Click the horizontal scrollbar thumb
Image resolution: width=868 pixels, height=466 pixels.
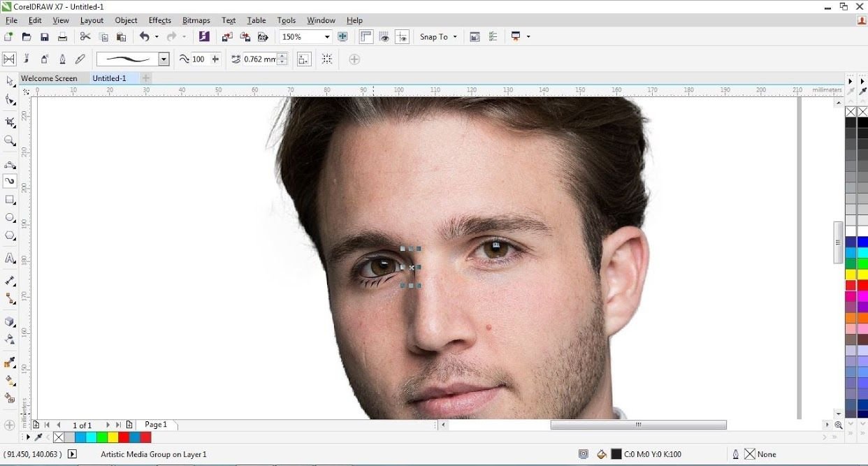click(638, 425)
